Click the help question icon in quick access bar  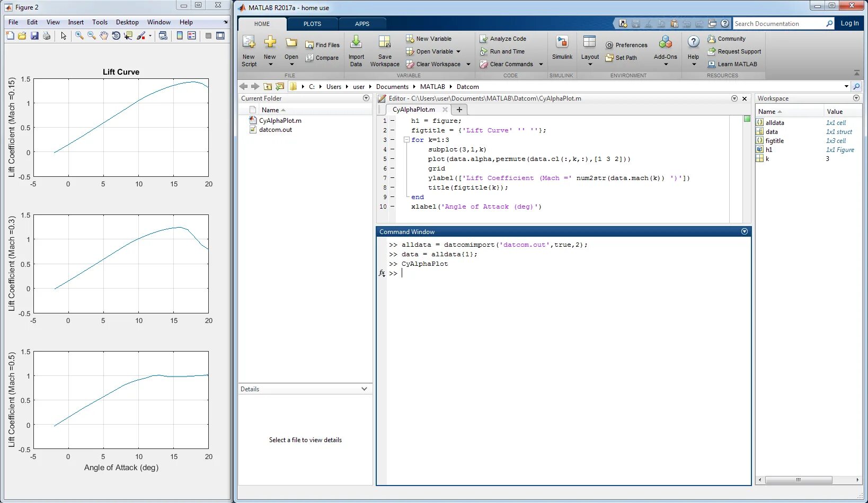[724, 23]
